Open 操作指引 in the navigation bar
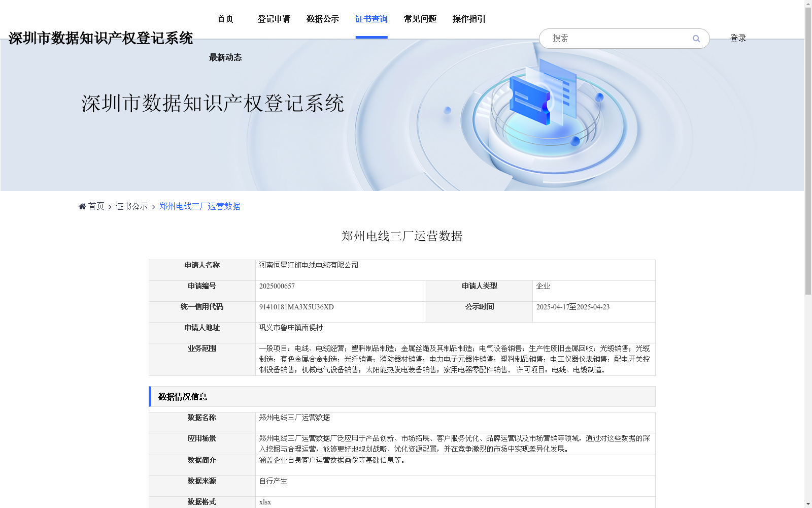812x508 pixels. (468, 19)
